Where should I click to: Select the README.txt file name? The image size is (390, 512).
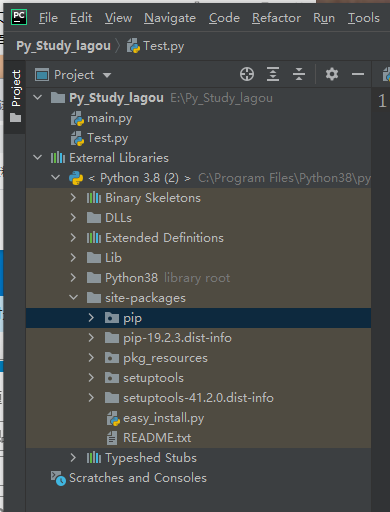click(x=157, y=438)
